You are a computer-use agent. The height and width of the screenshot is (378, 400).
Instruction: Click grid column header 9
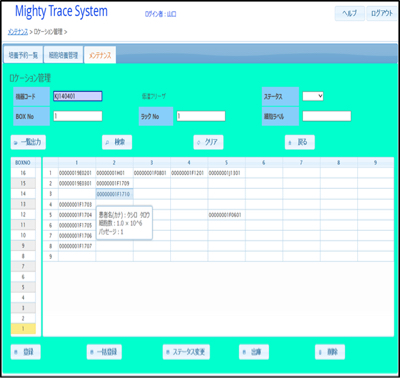[x=376, y=163]
